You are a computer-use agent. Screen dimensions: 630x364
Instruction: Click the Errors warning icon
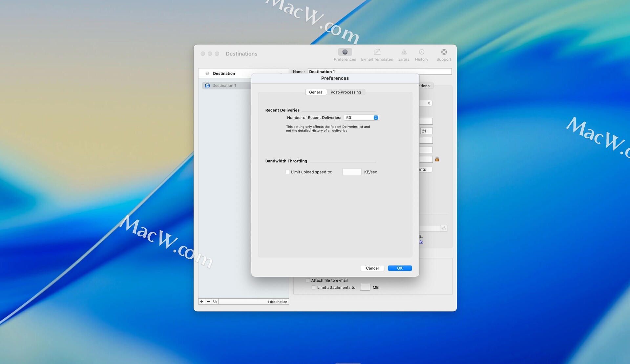pos(404,52)
